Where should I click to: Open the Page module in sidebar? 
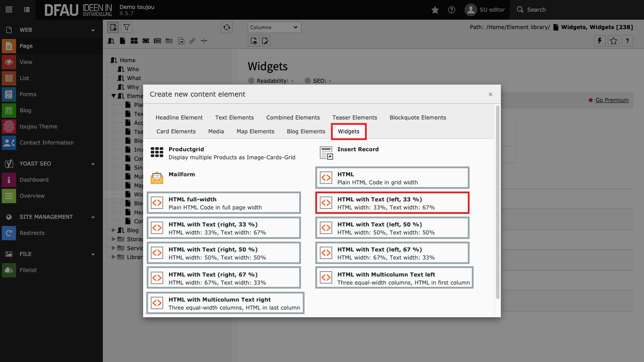26,46
